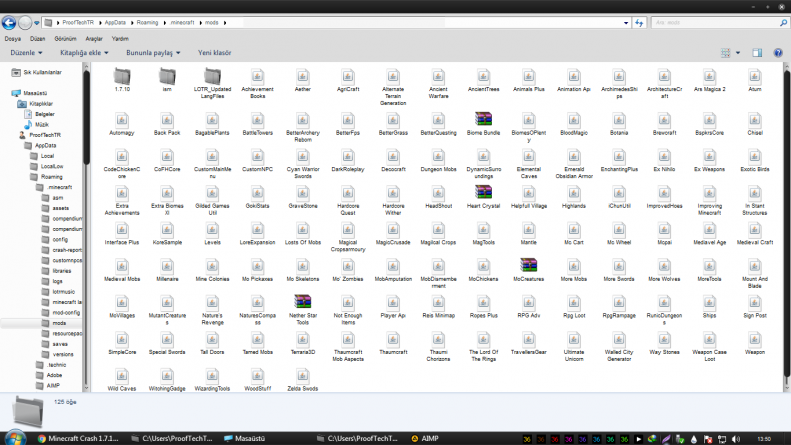Switch to Minecraft Crash Chrome taskbar item
This screenshot has width=791, height=445.
pos(78,438)
